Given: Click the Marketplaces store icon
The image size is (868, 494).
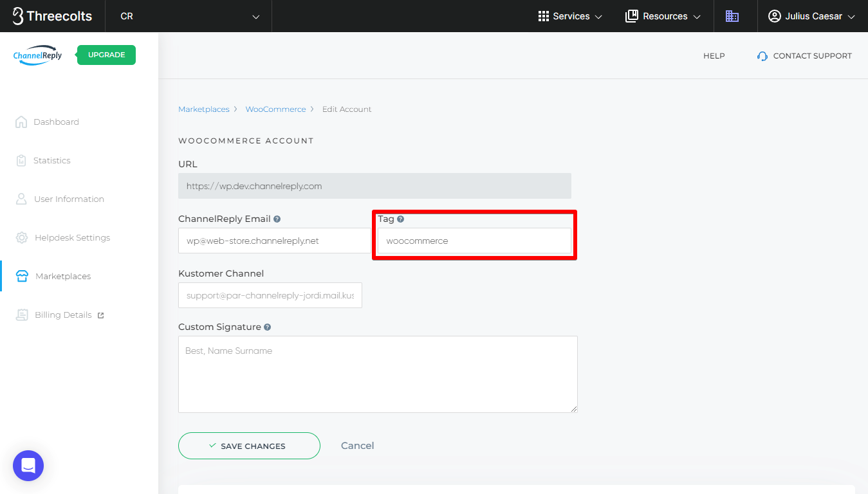Looking at the screenshot, I should tap(22, 276).
